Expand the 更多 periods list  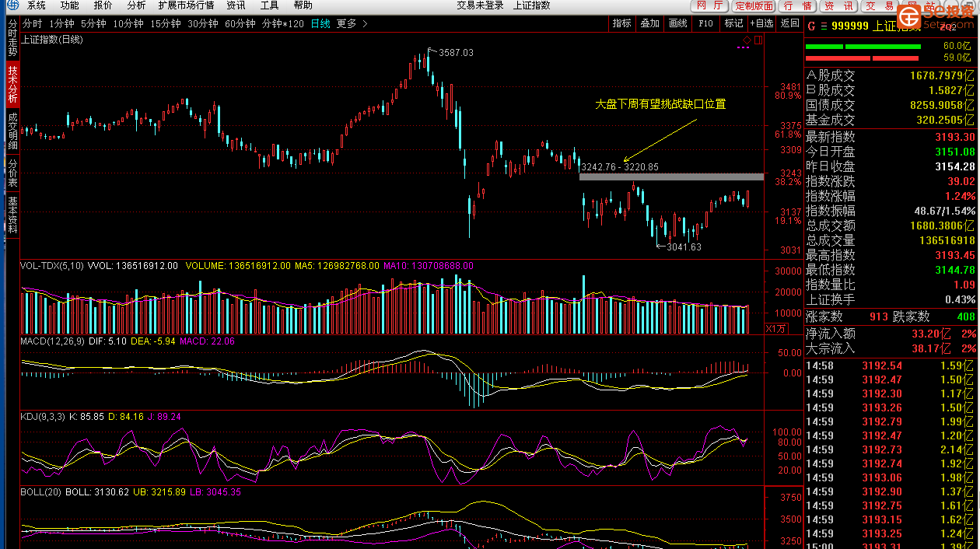352,23
